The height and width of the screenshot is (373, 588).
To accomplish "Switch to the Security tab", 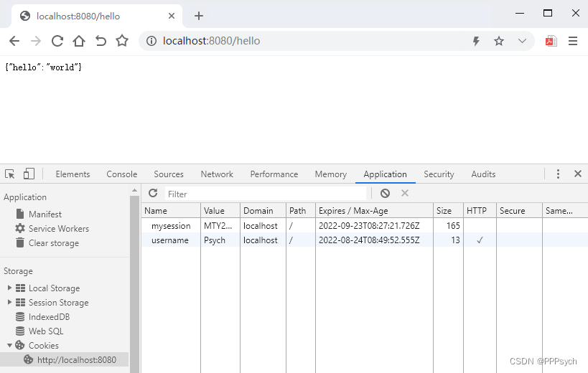I will [439, 174].
